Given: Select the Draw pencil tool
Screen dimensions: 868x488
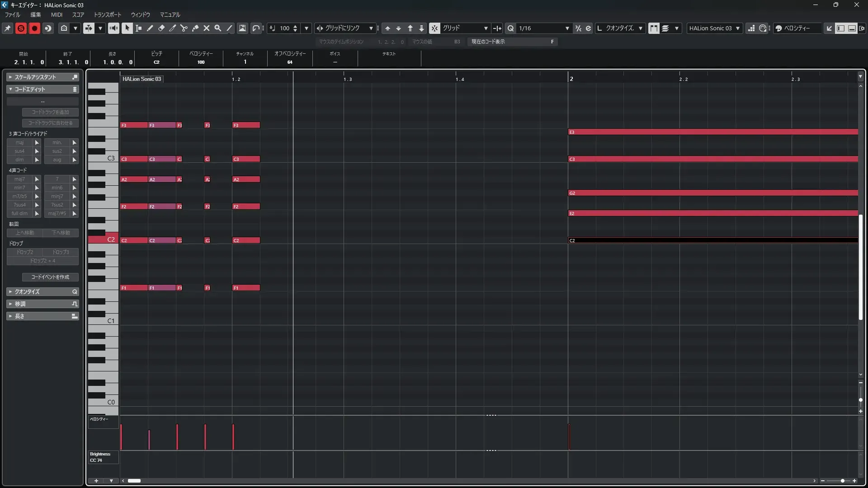Looking at the screenshot, I should click(150, 28).
